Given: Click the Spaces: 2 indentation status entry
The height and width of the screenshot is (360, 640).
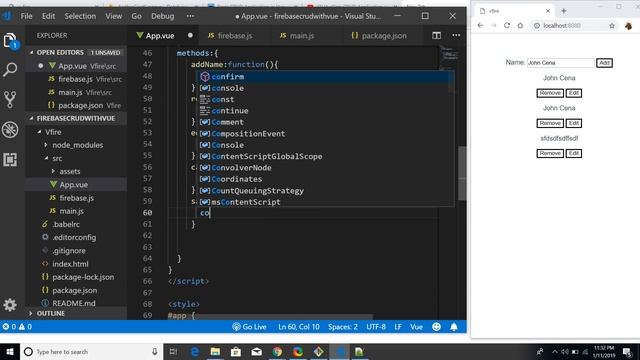Looking at the screenshot, I should (343, 327).
